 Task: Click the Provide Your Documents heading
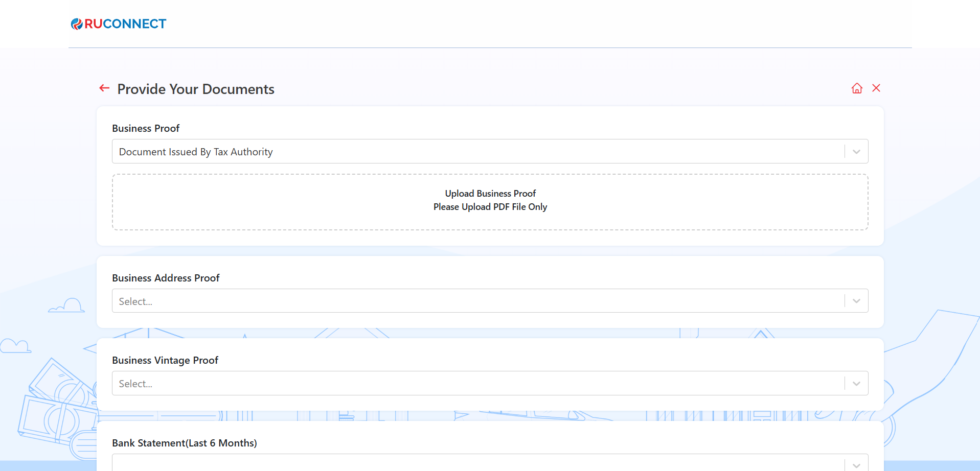click(x=196, y=89)
